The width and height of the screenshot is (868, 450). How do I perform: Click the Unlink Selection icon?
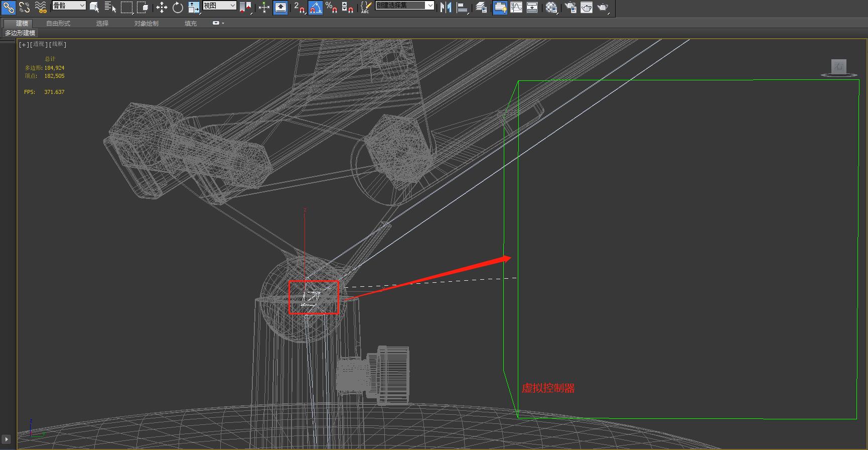(x=24, y=7)
